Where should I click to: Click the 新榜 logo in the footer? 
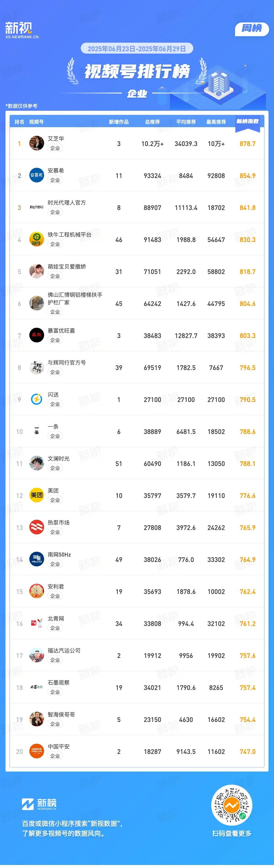(39, 804)
